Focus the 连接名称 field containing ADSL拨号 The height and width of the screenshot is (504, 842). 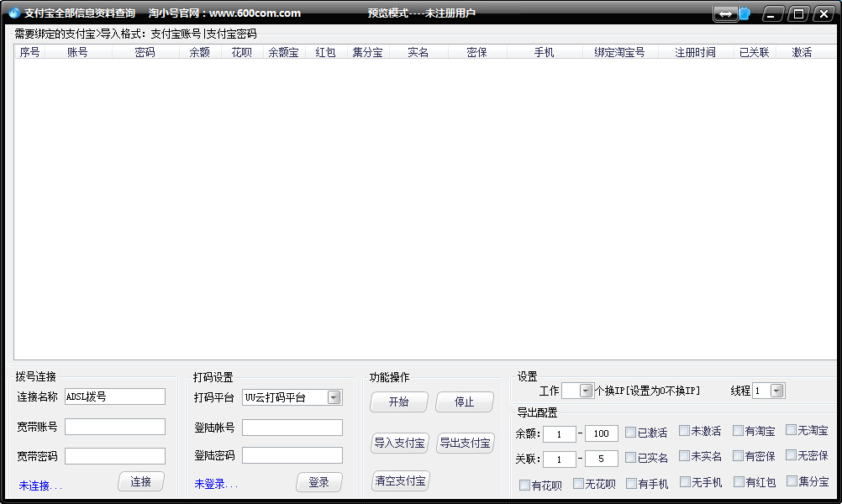115,396
